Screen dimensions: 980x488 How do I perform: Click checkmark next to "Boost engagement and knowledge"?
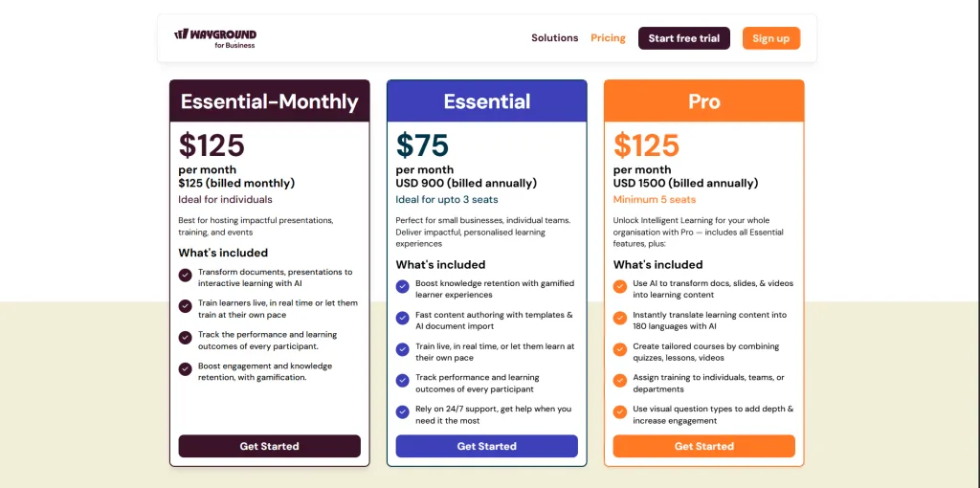[x=186, y=369]
